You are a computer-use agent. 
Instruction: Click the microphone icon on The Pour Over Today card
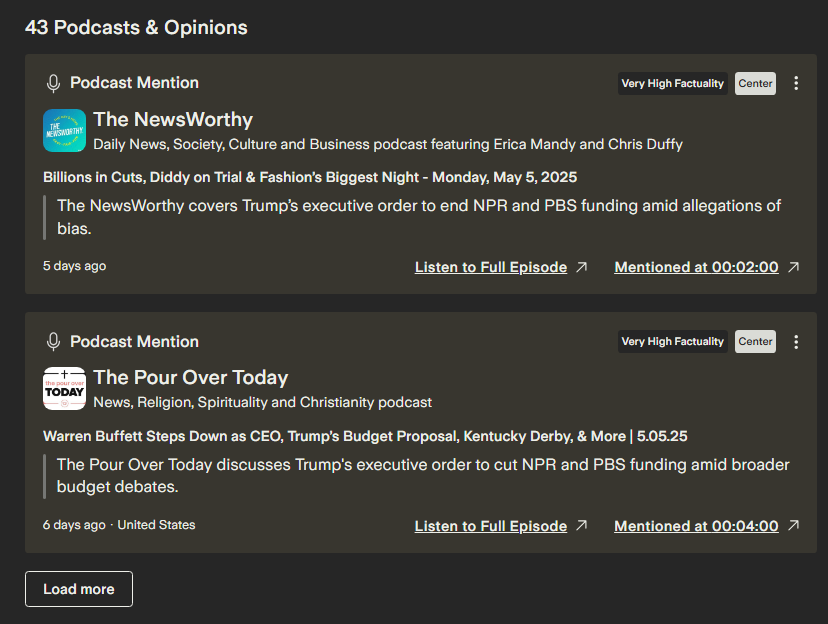click(53, 342)
